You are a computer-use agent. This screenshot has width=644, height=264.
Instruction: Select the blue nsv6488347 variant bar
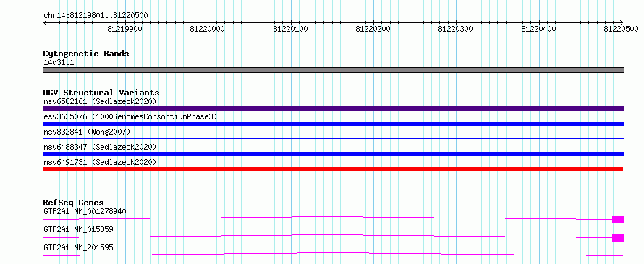[333, 154]
